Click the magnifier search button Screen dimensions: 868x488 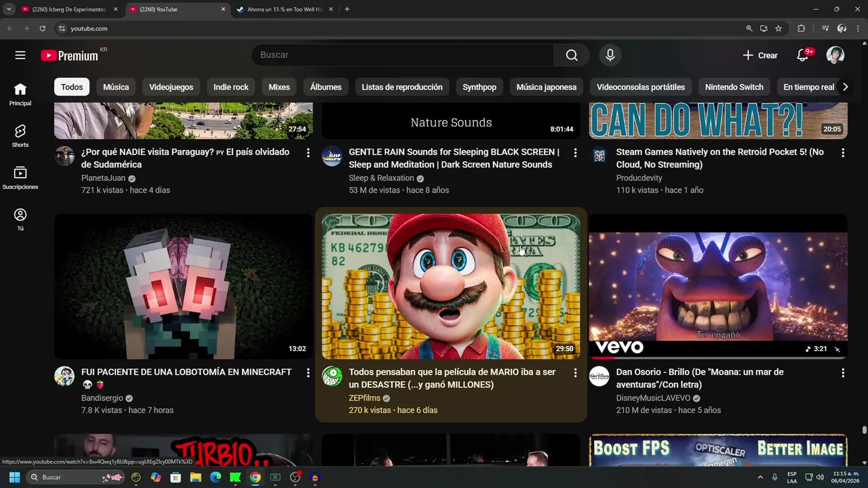click(572, 55)
